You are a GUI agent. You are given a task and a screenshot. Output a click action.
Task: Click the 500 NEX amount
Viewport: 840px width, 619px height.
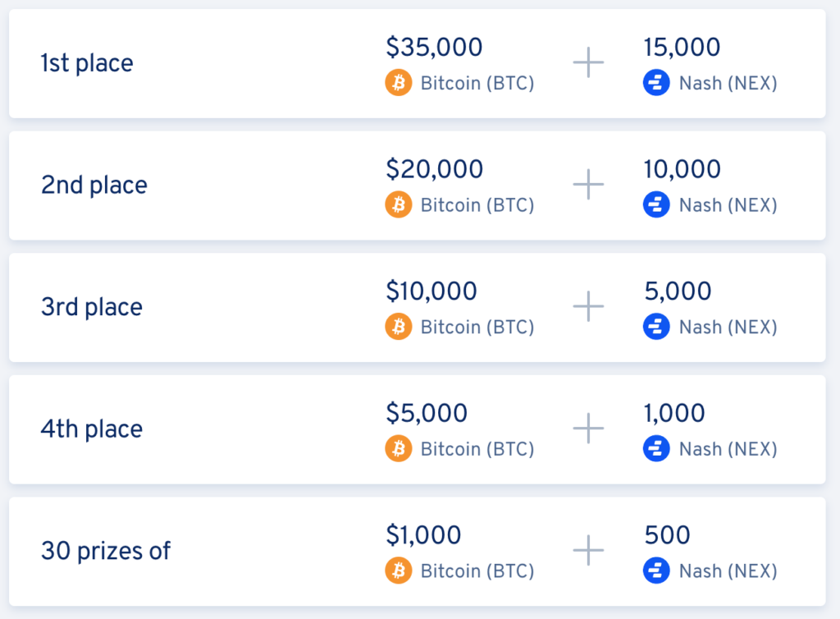coord(667,535)
